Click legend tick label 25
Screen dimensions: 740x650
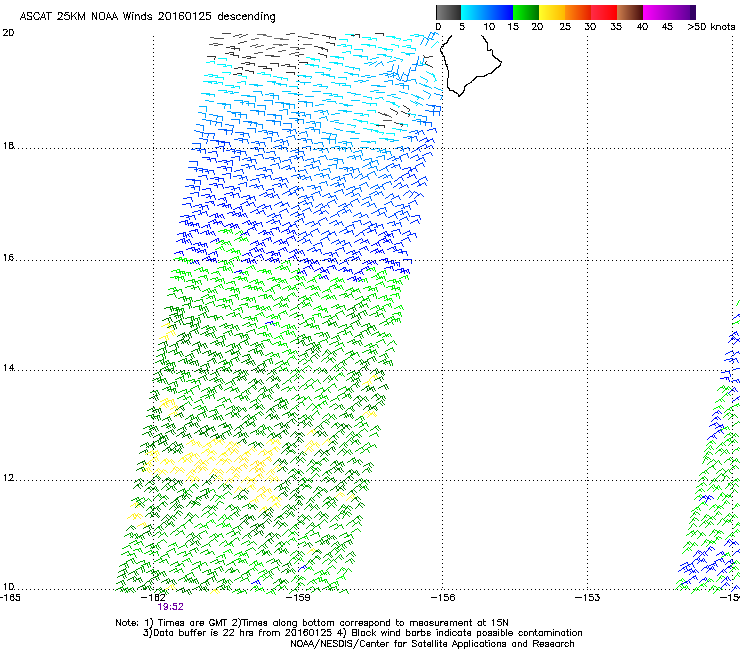pos(565,27)
